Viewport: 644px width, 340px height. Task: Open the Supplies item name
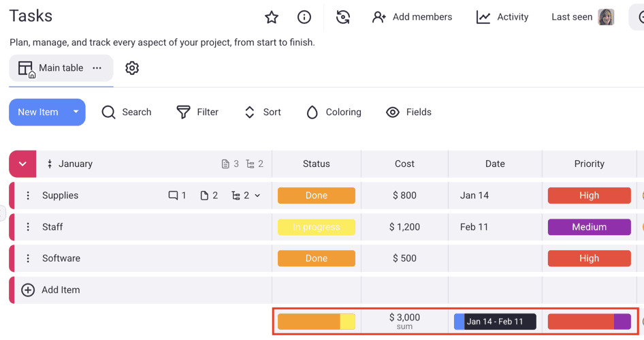coord(60,196)
